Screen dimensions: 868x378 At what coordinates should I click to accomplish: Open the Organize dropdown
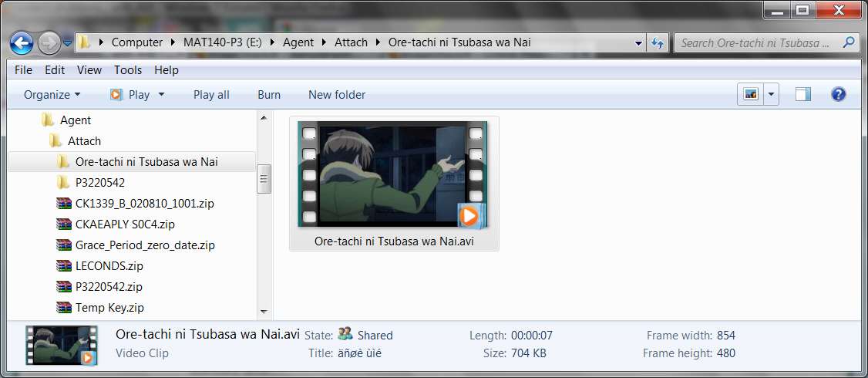[52, 95]
